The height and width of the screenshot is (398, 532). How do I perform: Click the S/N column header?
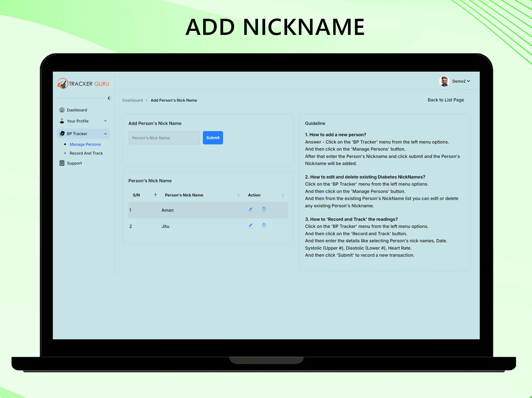coord(136,195)
